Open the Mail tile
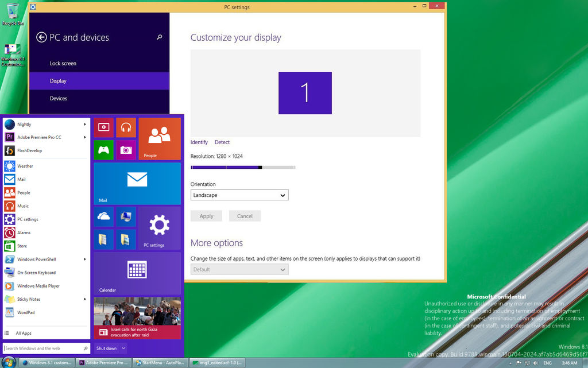Screen dimensions: 588x368 tap(137, 184)
